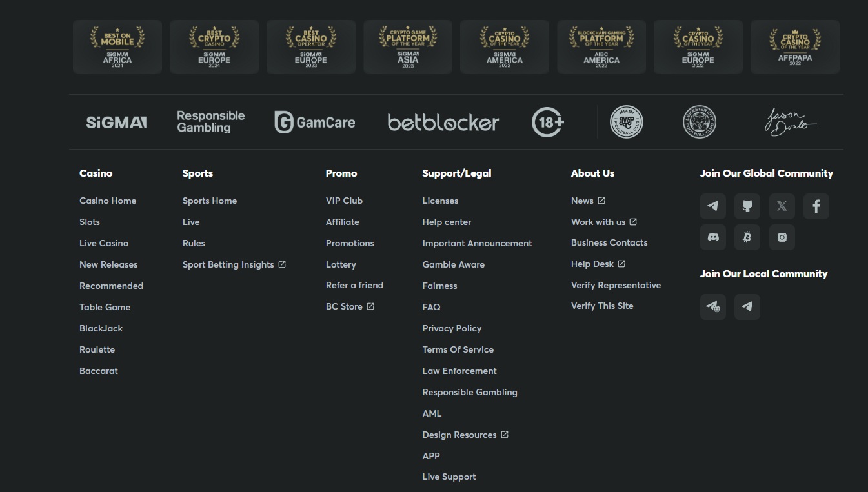
Task: Open the Verify Representative link
Action: (x=616, y=285)
